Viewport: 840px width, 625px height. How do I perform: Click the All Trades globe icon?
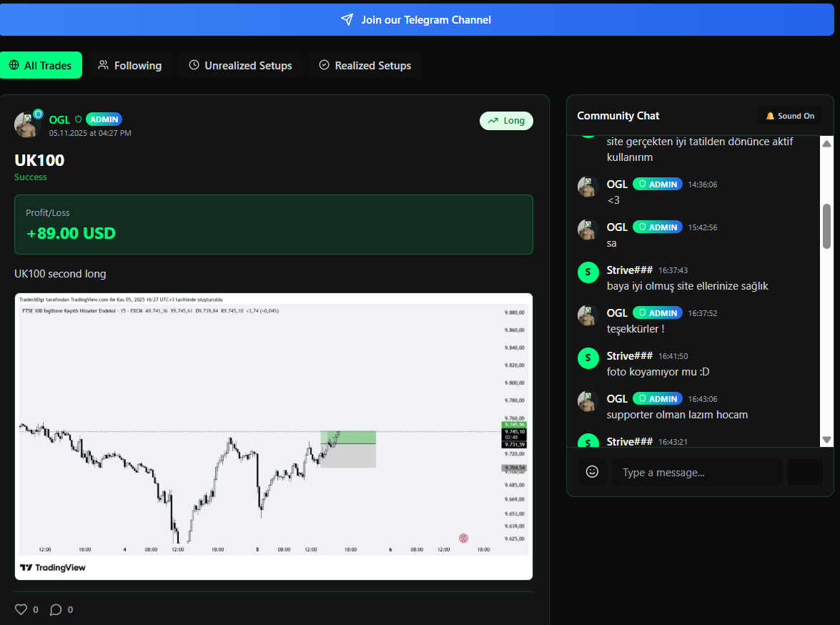[14, 65]
